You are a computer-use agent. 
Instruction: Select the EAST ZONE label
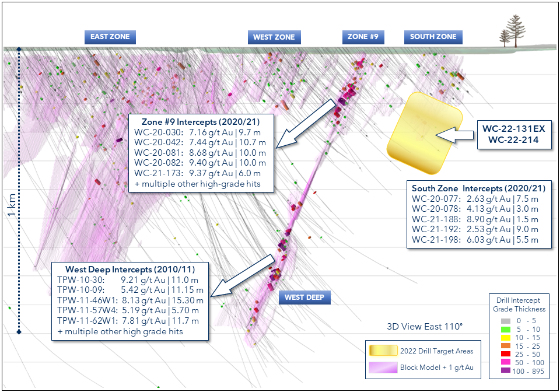click(110, 37)
